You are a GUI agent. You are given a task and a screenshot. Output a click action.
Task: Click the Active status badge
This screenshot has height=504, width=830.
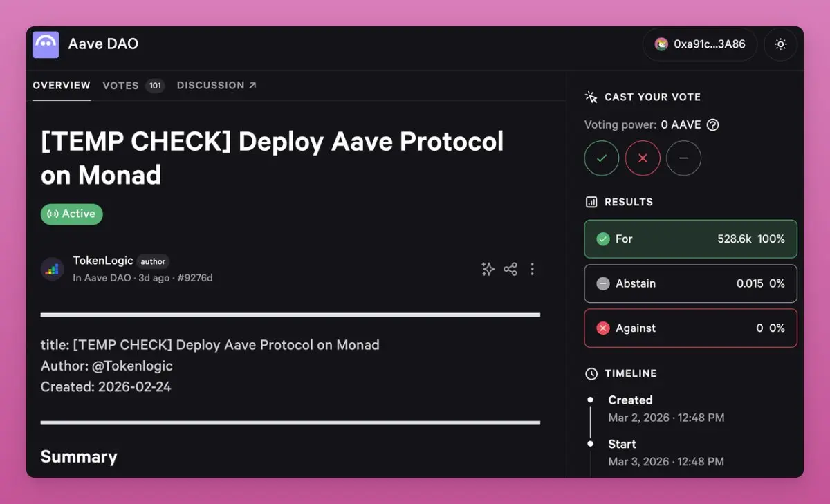[72, 214]
